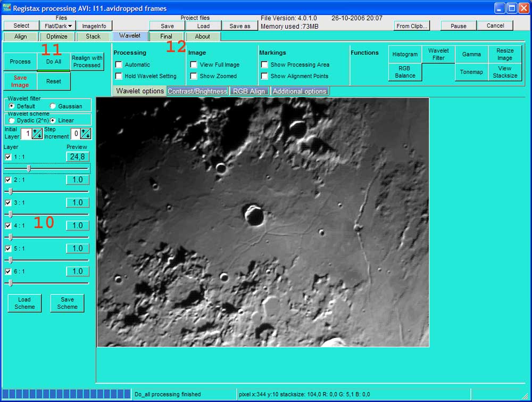This screenshot has height=402, width=532.
Task: Uncheck wavelet layer 1:1 checkbox
Action: tap(9, 157)
